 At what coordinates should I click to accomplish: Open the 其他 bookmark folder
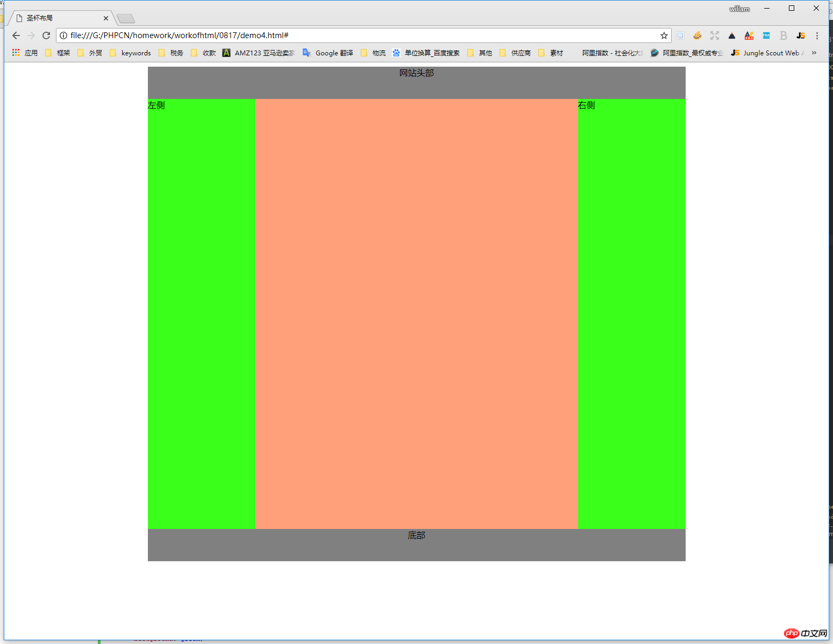coord(480,53)
